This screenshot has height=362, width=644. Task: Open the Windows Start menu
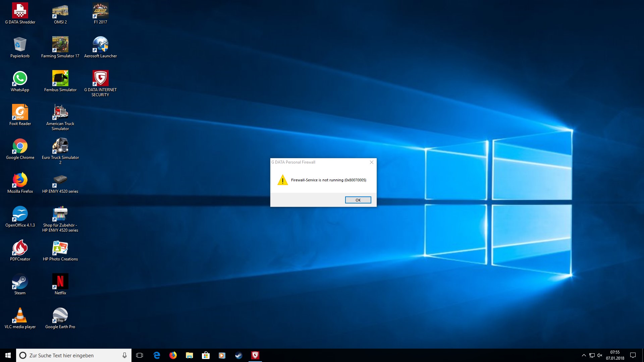pos(8,355)
